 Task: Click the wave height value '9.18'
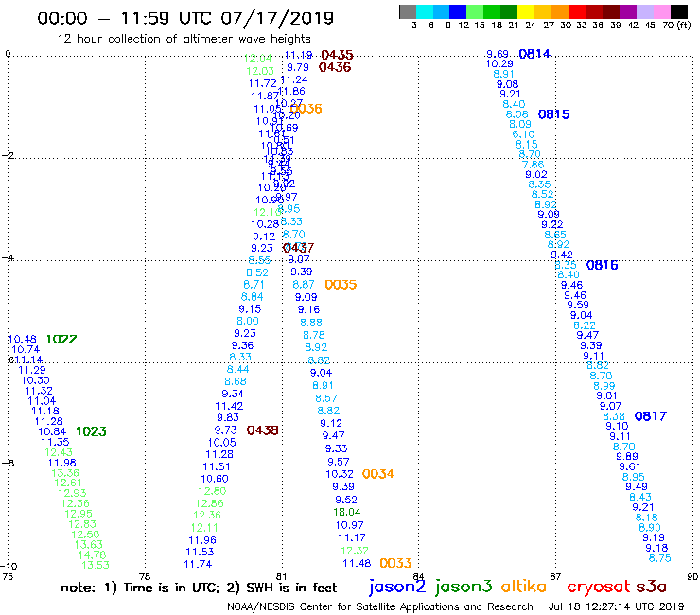[x=656, y=548]
